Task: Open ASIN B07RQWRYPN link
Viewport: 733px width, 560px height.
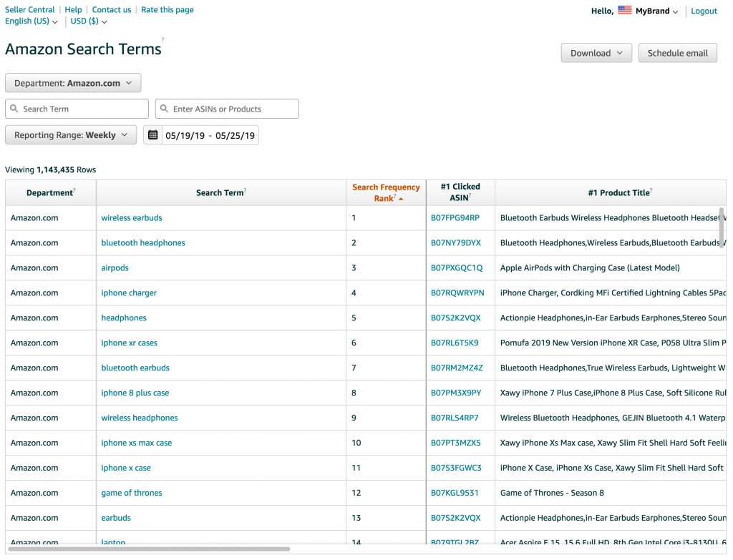Action: pos(457,293)
